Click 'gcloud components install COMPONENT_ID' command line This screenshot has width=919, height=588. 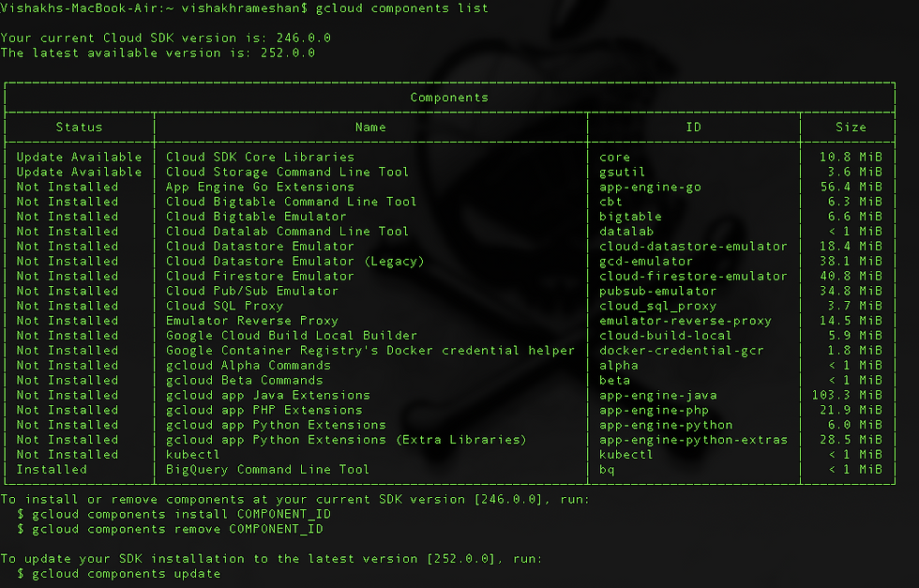point(174,515)
